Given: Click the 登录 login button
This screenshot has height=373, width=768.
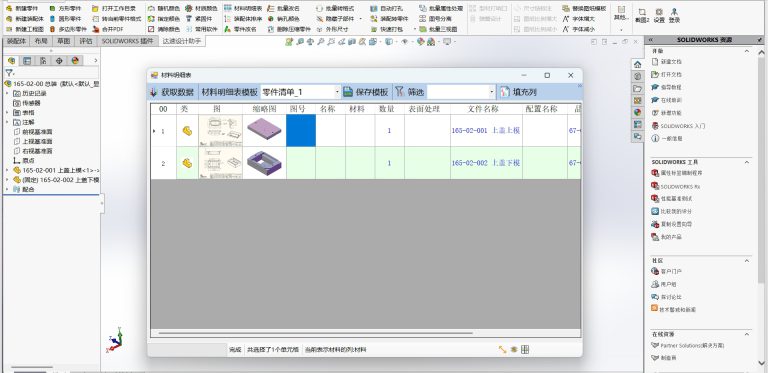Looking at the screenshot, I should coord(674,15).
